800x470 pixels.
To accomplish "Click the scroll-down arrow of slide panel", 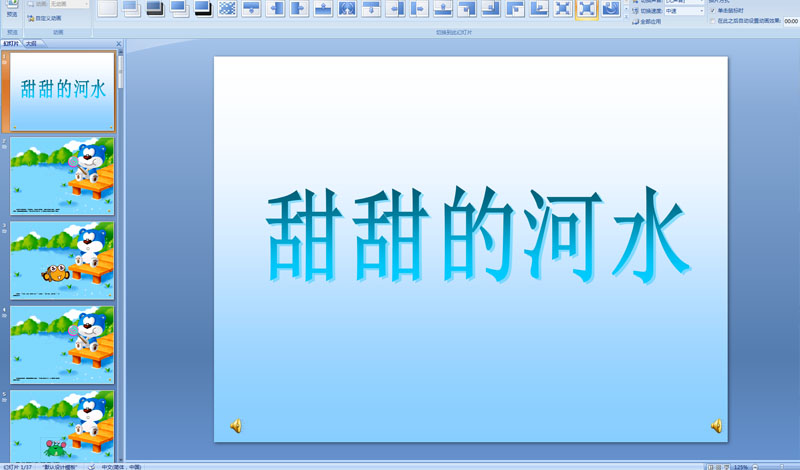I will click(x=121, y=460).
